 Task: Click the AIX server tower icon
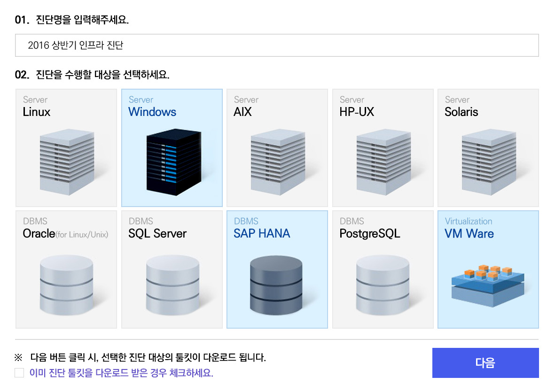(278, 162)
